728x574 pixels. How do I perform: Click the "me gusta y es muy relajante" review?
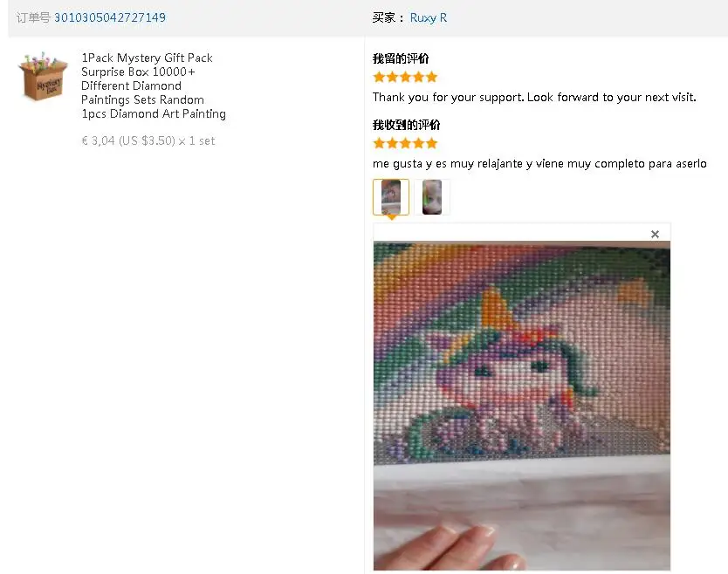[539, 163]
